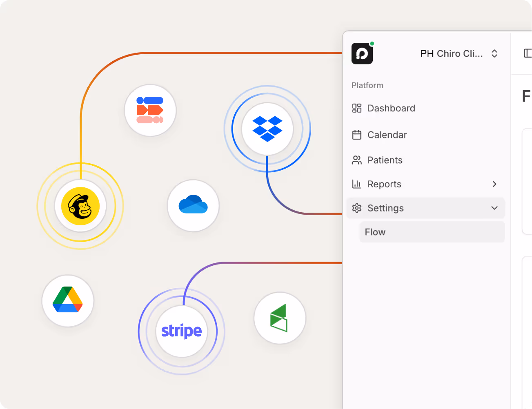Open the Calendar page

(x=425, y=135)
